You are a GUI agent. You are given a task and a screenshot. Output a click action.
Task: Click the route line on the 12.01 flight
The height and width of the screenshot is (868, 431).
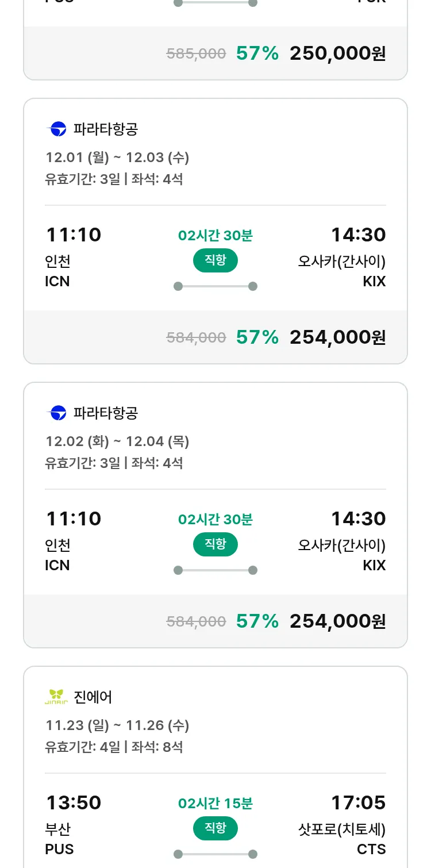click(215, 286)
